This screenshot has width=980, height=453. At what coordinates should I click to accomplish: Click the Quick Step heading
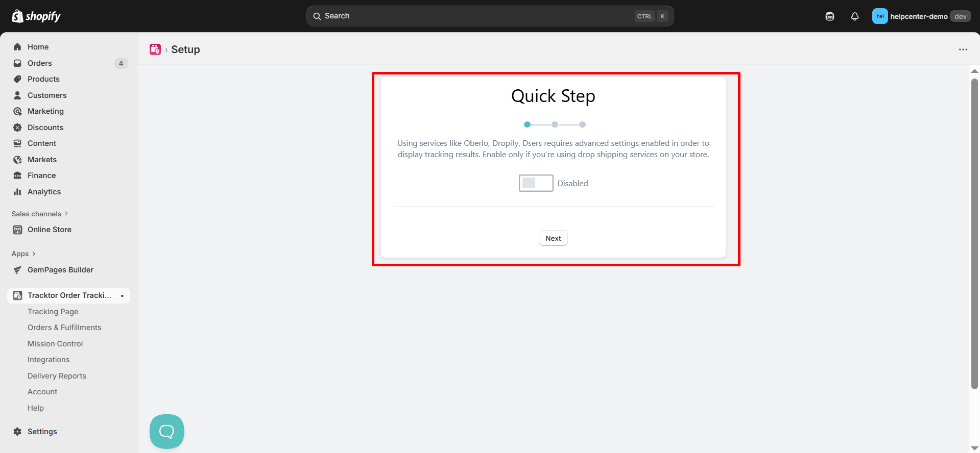point(553,96)
